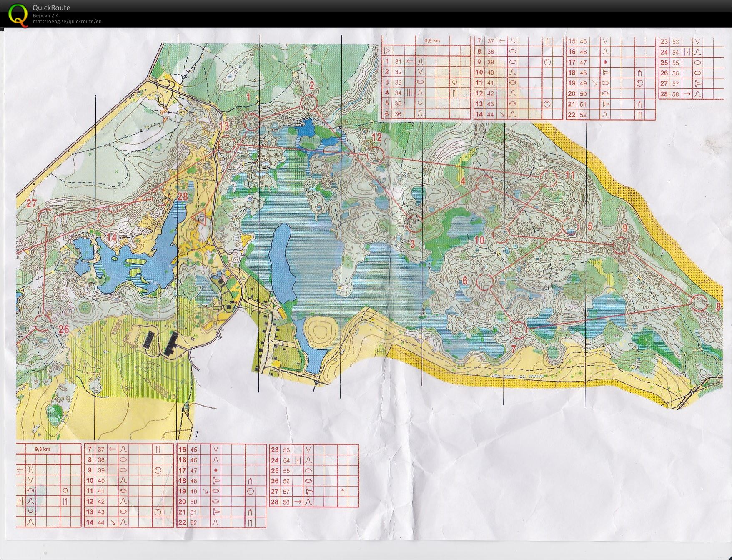The height and width of the screenshot is (560, 732).
Task: Select control number 7 on the map
Action: click(514, 349)
